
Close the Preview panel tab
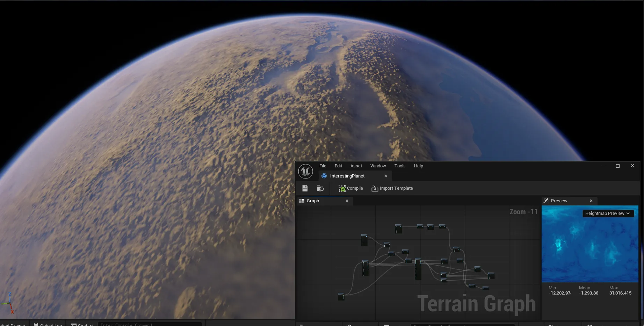coord(591,201)
